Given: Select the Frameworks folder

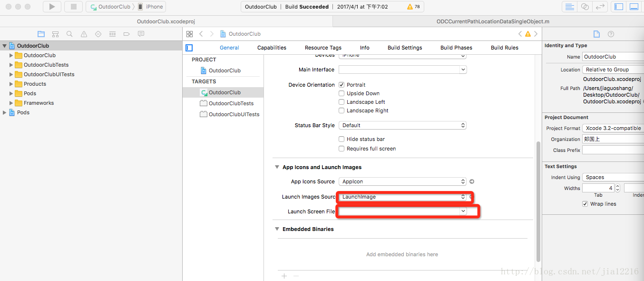Looking at the screenshot, I should [39, 103].
